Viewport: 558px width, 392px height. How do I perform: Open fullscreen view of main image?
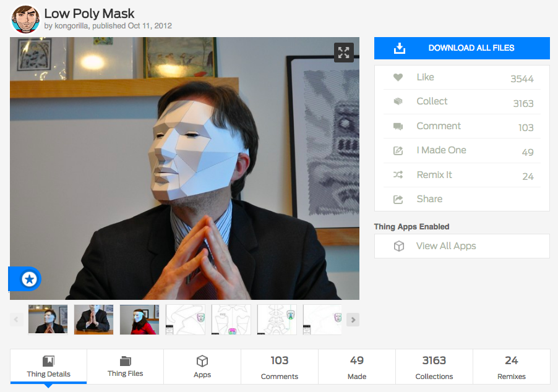click(x=343, y=53)
